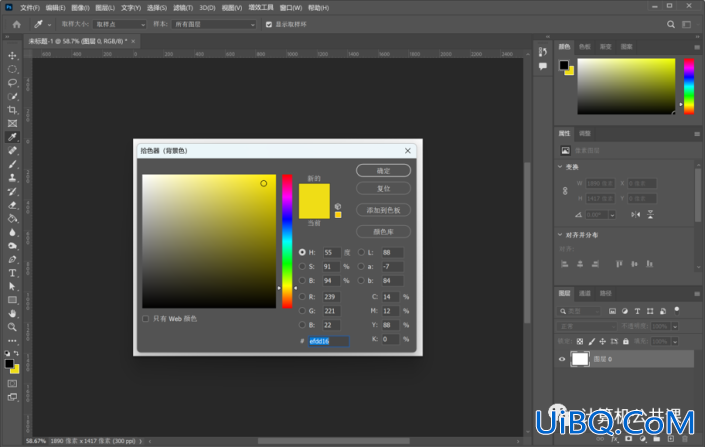The height and width of the screenshot is (447, 705).
Task: Select the Horizontal Type tool
Action: coord(12,273)
